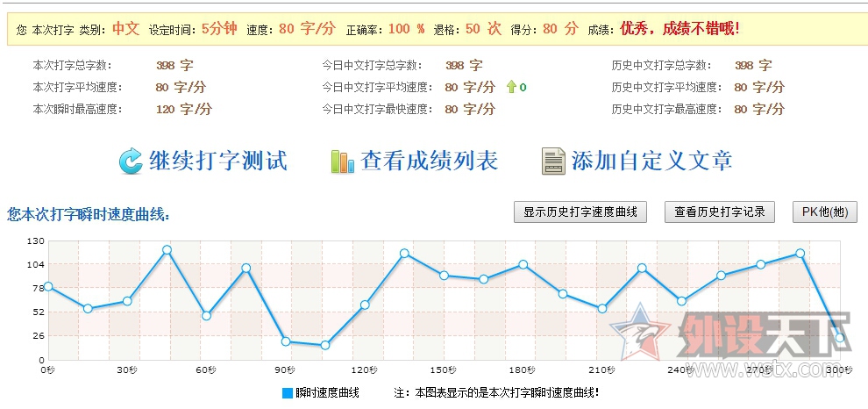Select the lowest data point between 90秒 and 120秒

[325, 345]
